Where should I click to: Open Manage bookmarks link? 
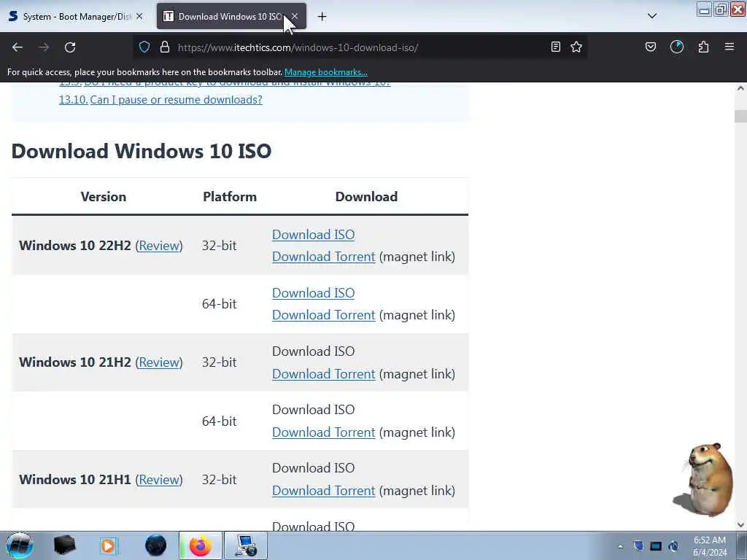pos(326,72)
